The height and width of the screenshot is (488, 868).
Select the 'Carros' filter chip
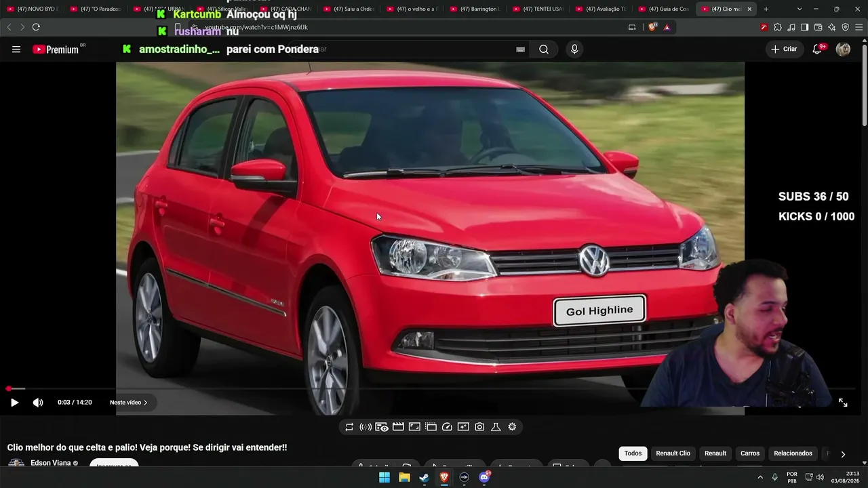750,453
